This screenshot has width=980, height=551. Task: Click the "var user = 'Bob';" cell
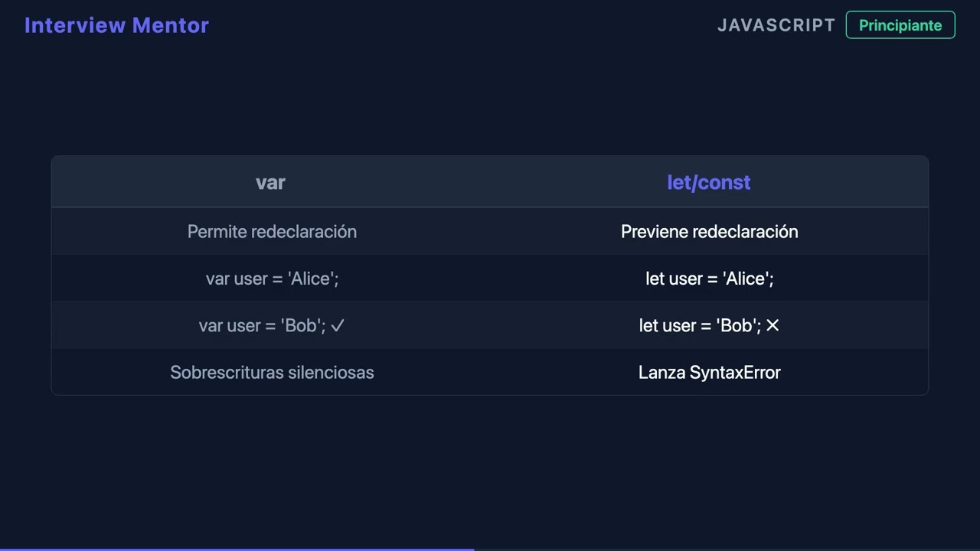(x=272, y=325)
